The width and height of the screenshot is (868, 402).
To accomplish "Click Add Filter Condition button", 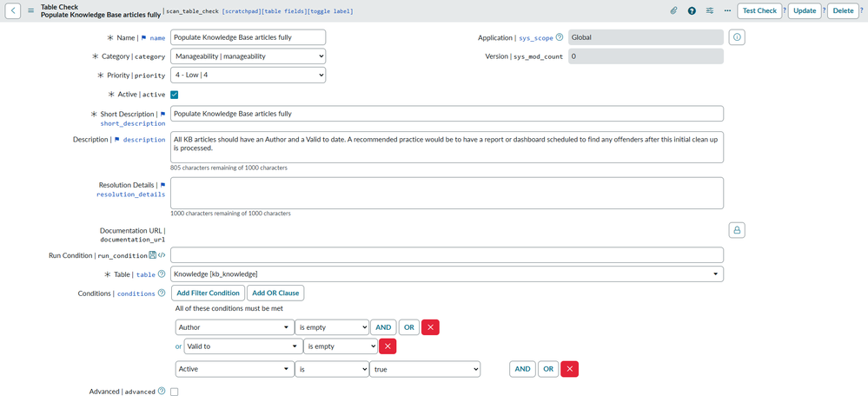I will (209, 293).
